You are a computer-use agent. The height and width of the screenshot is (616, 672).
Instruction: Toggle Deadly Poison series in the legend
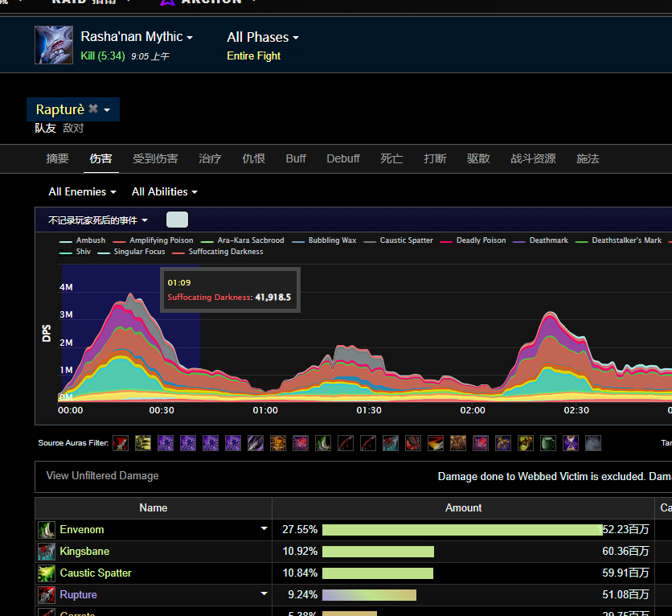coord(481,240)
